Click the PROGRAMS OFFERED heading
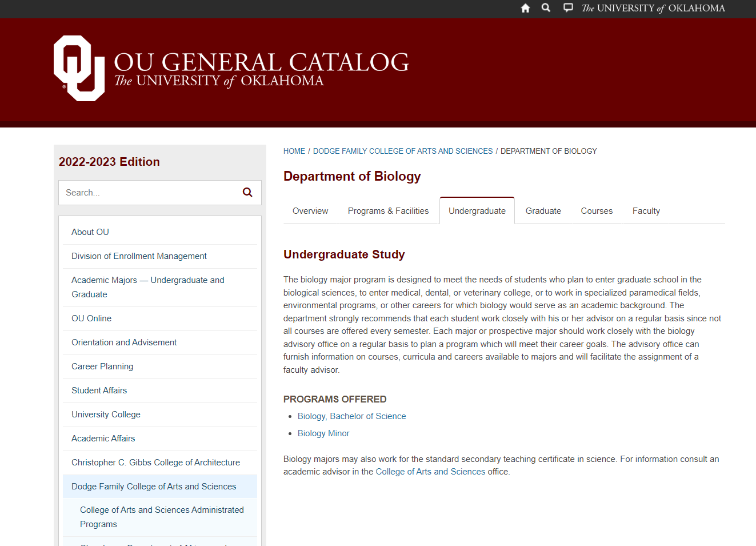The image size is (756, 546). coord(335,399)
